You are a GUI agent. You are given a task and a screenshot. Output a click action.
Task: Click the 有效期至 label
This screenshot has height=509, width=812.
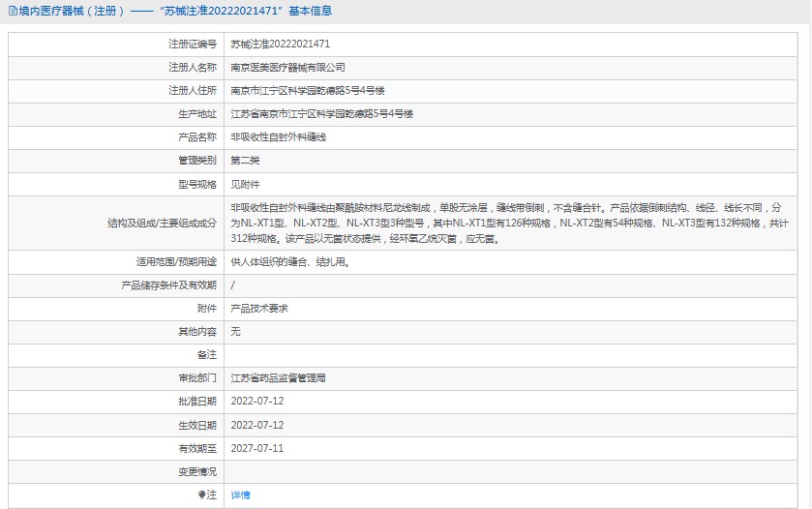[x=197, y=448]
